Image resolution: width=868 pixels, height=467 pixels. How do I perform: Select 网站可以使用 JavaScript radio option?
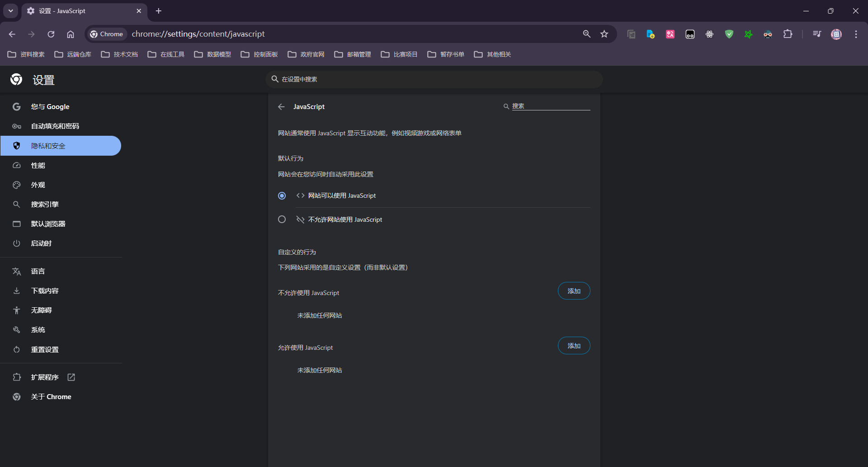click(x=282, y=195)
